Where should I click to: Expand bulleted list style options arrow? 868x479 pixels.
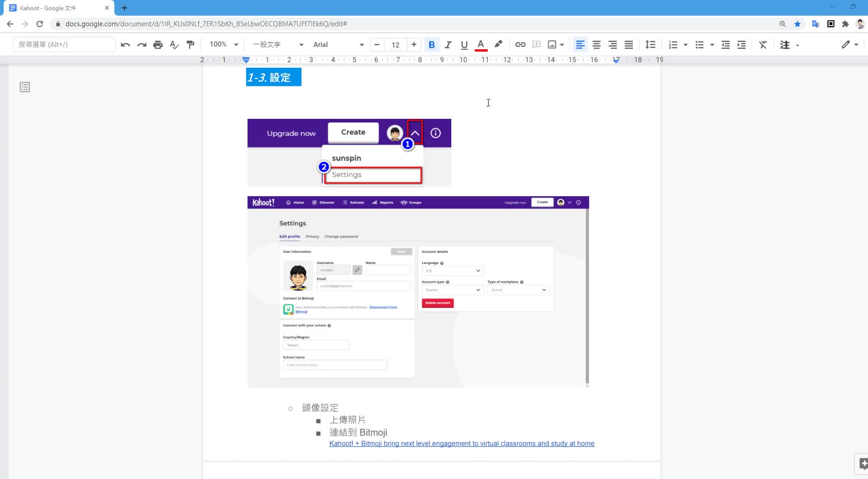point(712,45)
